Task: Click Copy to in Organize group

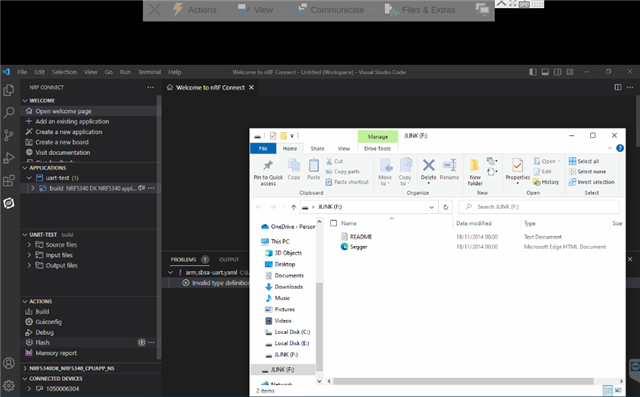Action: point(405,172)
